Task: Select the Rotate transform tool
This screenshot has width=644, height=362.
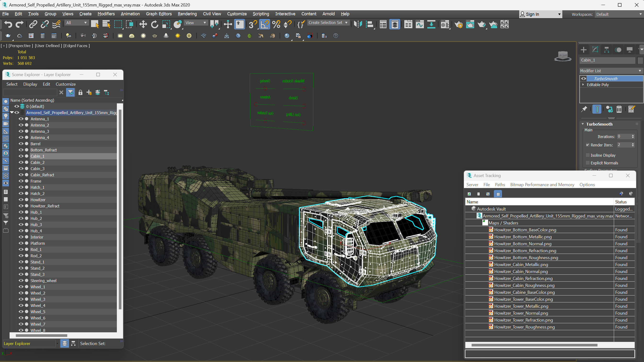Action: tap(154, 24)
